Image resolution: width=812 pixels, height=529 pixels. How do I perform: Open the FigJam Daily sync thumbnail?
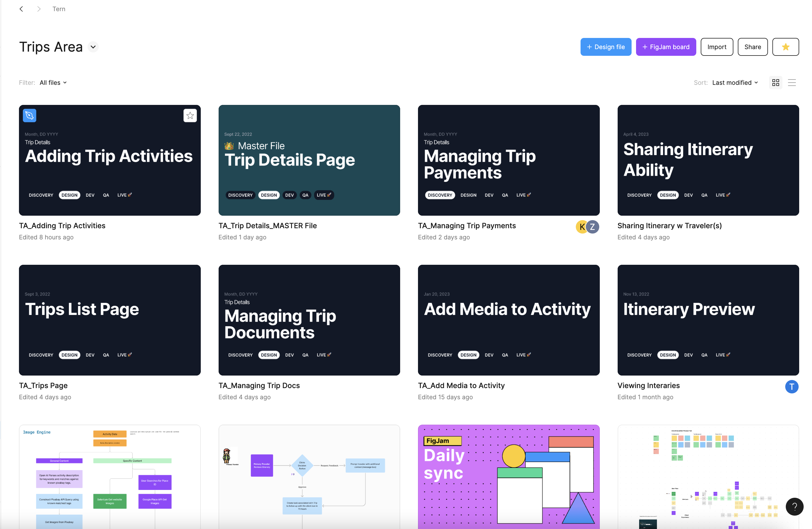coord(508,477)
